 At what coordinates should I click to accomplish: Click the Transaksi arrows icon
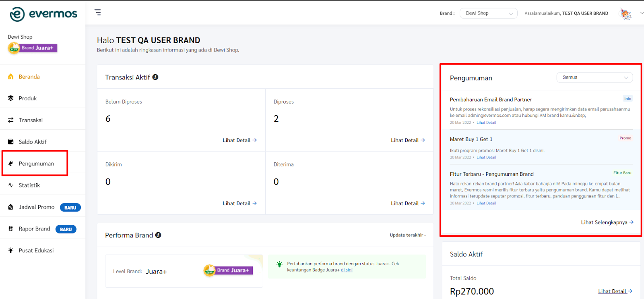click(11, 120)
